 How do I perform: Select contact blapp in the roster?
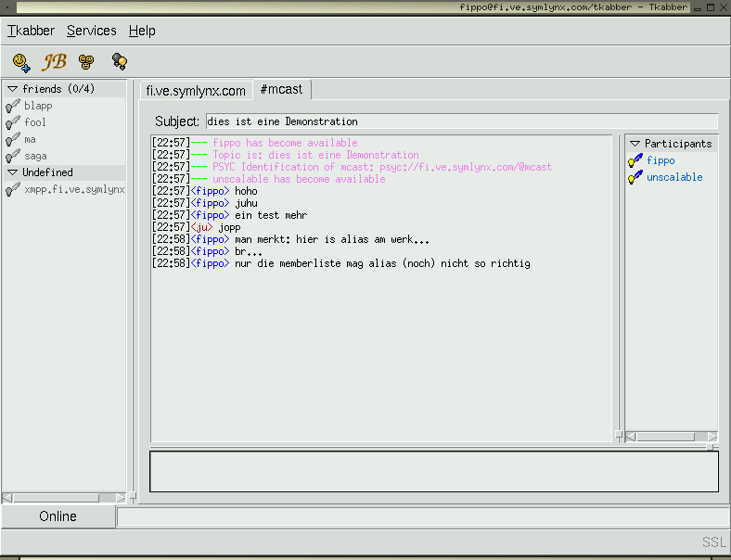[x=38, y=107]
